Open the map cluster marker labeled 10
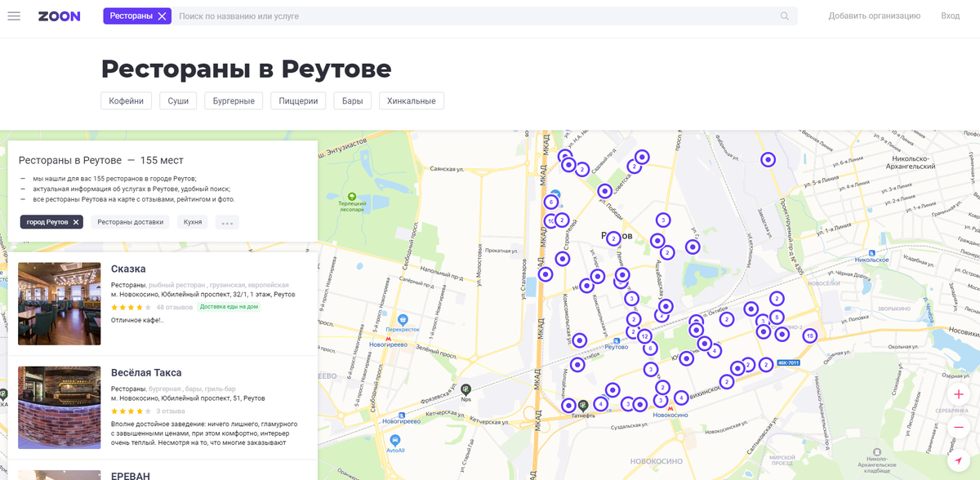Viewport: 980px width, 480px height. click(551, 220)
